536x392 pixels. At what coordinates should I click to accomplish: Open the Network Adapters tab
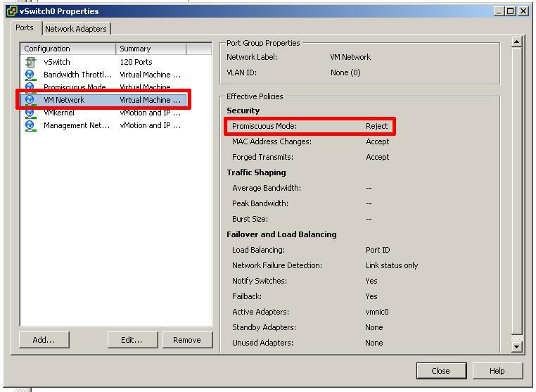tap(76, 29)
